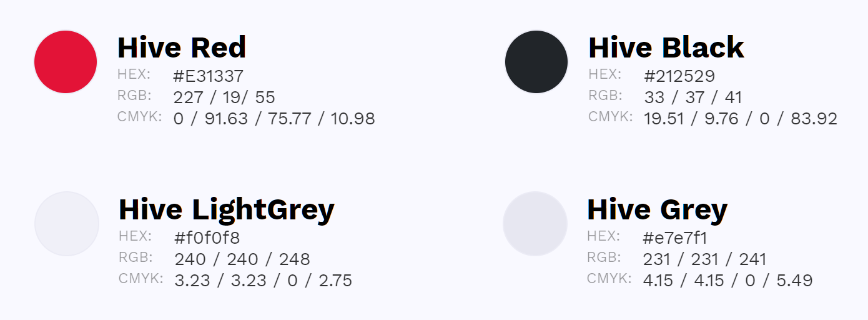
Task: Click the Hive Red color circle
Action: pyautogui.click(x=66, y=62)
